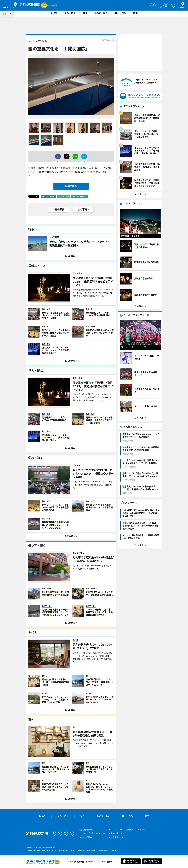Open the hamburger MENU icon
This screenshot has width=188, height=868.
click(5, 5)
